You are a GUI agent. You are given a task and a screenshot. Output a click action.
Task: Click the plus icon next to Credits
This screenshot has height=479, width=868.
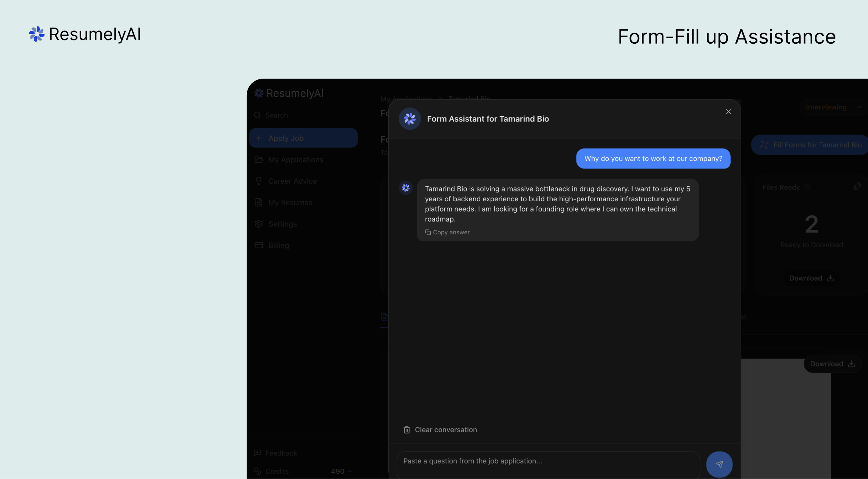coord(350,471)
